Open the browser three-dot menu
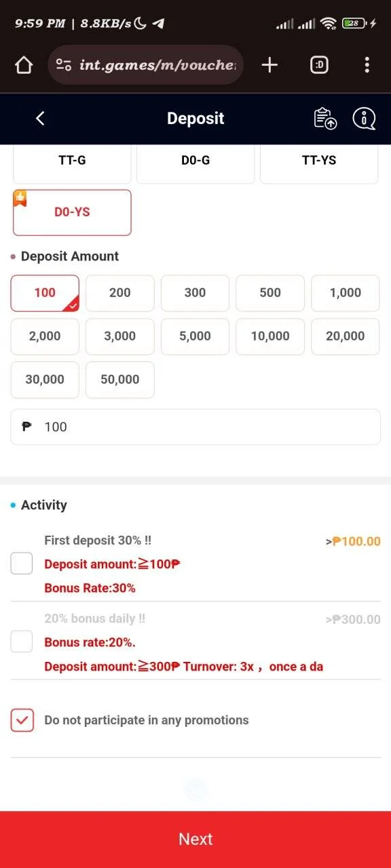This screenshot has height=868, width=391. 367,65
